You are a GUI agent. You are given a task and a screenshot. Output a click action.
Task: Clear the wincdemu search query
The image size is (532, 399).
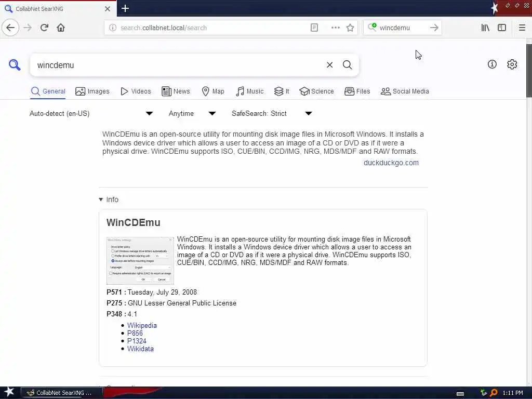tap(329, 65)
